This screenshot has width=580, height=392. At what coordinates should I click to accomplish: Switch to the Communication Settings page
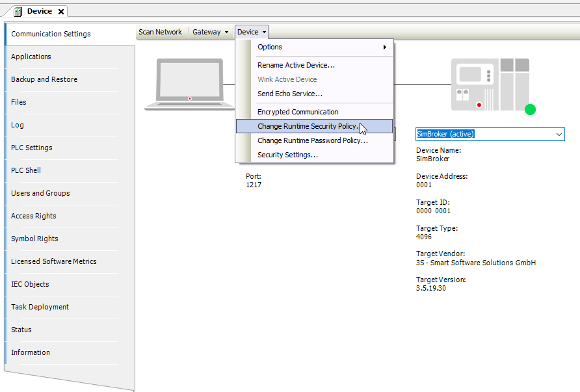tap(51, 34)
